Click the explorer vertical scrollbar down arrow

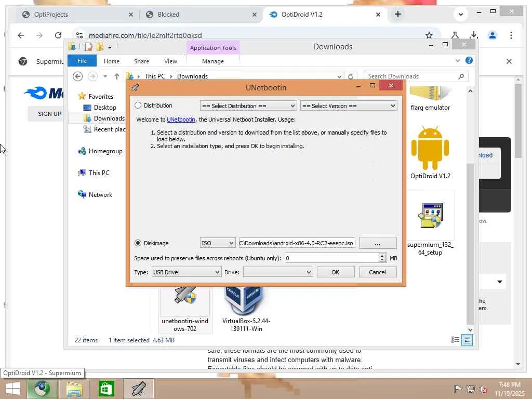click(x=470, y=329)
